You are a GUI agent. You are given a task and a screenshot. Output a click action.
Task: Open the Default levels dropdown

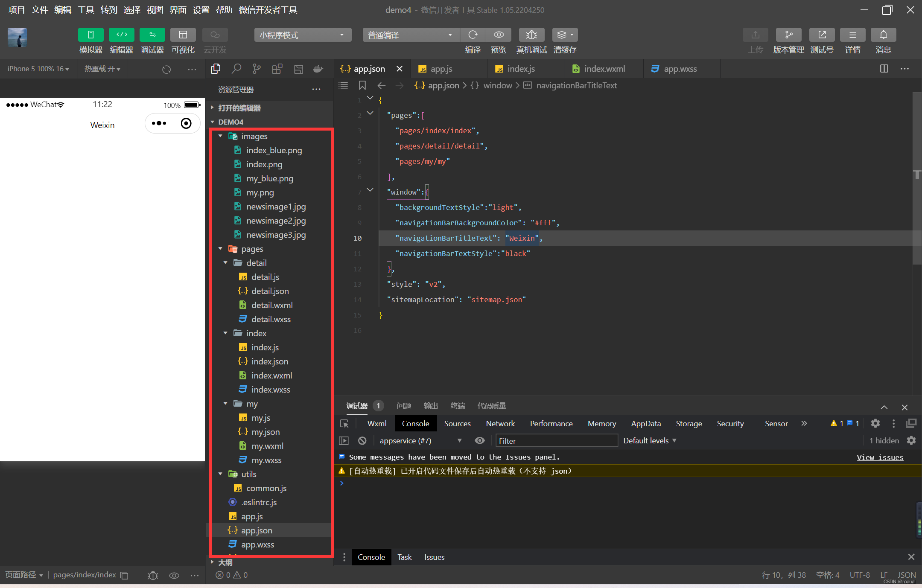tap(649, 441)
